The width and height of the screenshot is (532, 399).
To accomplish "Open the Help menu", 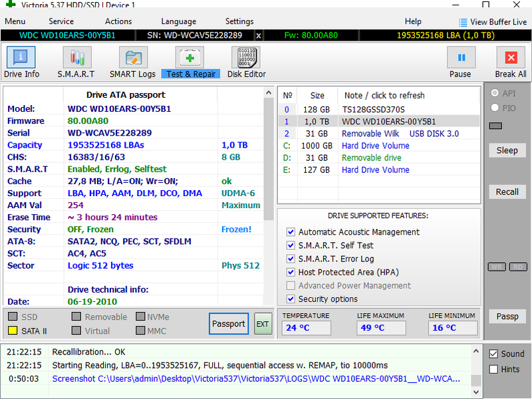I will point(413,21).
